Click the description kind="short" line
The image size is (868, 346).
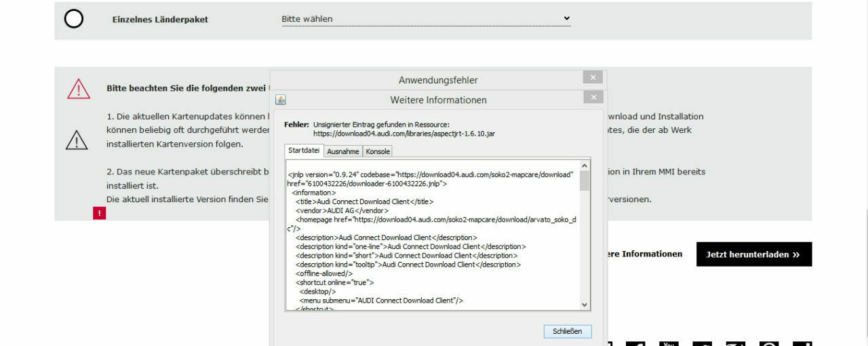coord(406,256)
